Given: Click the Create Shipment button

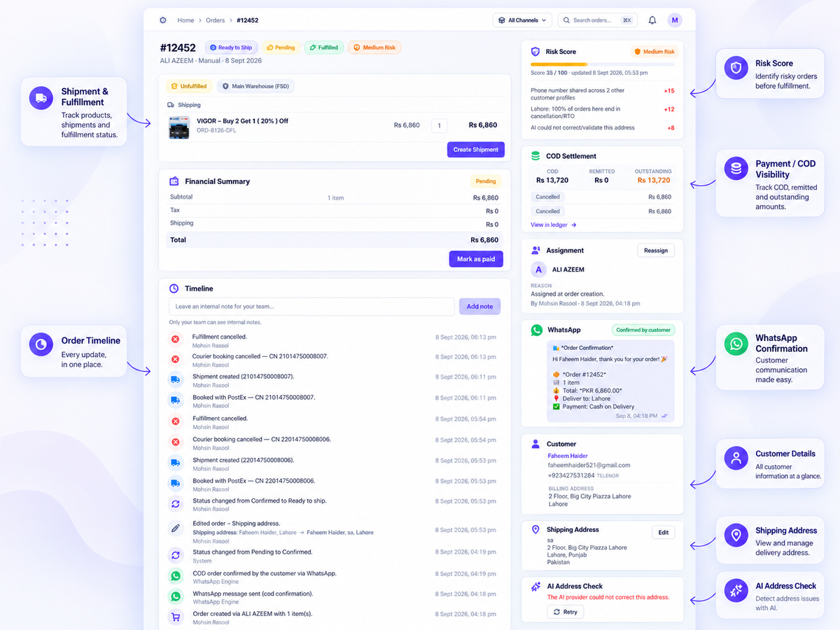Looking at the screenshot, I should tap(476, 149).
